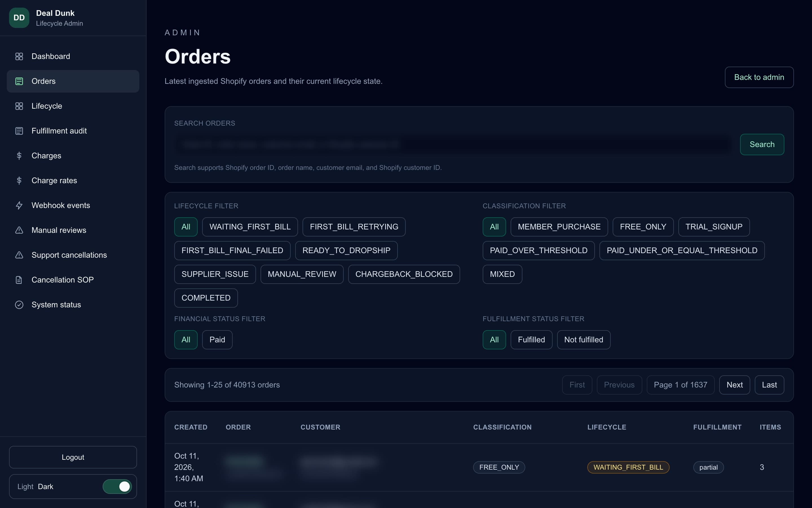Click the Logout button

tap(73, 457)
